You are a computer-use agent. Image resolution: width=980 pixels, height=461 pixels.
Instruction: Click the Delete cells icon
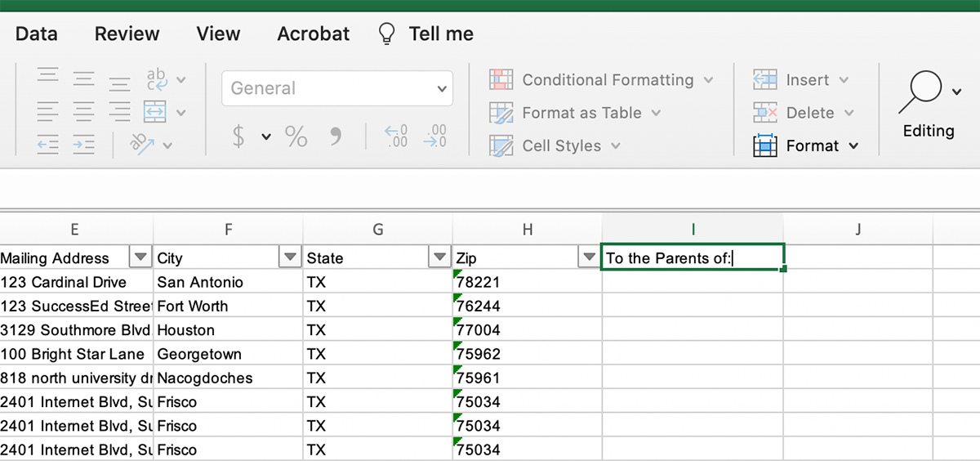tap(765, 112)
